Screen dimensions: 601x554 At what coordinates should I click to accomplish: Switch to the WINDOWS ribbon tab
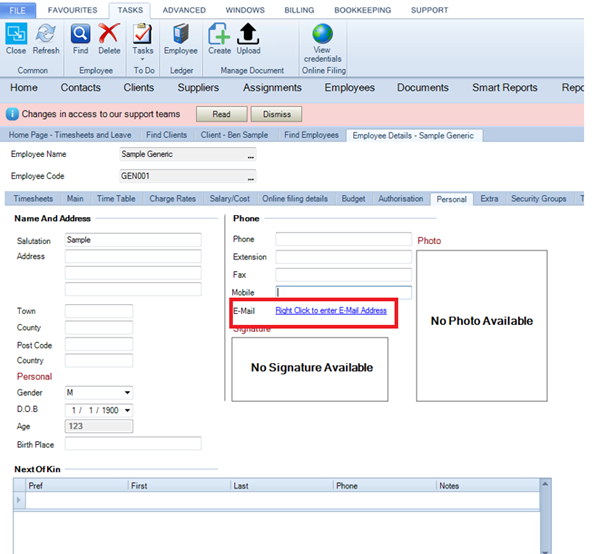pos(245,10)
